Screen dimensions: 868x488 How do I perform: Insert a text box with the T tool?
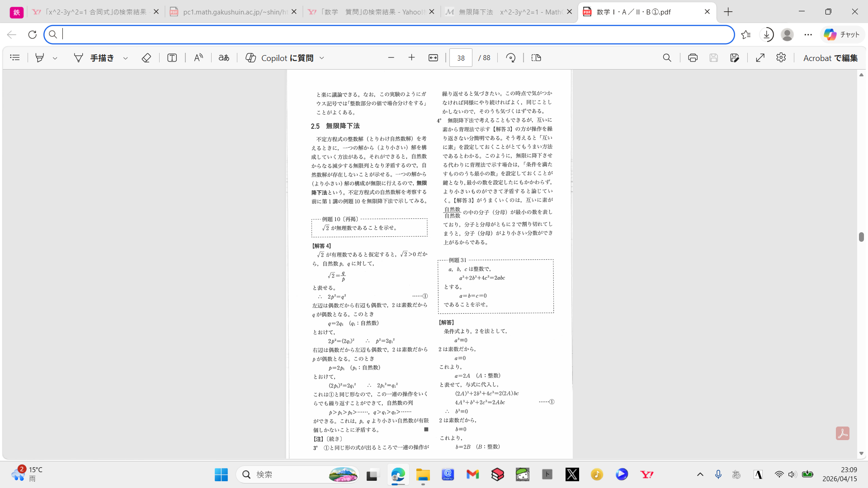pos(172,58)
